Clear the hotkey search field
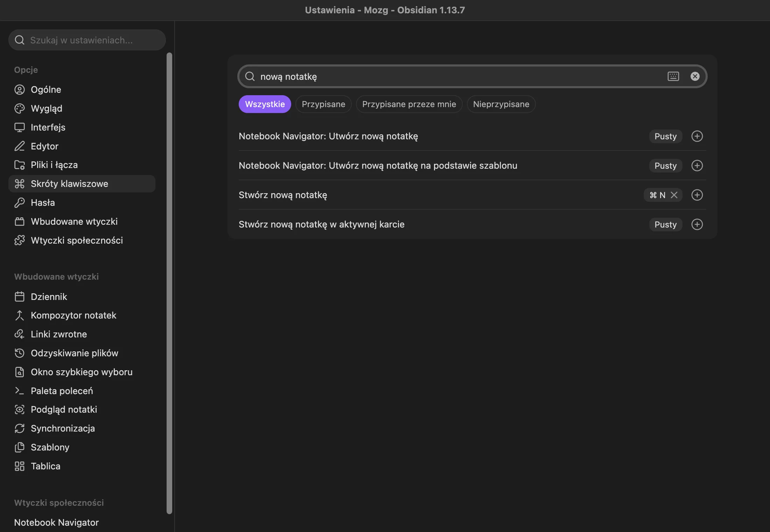 (695, 76)
